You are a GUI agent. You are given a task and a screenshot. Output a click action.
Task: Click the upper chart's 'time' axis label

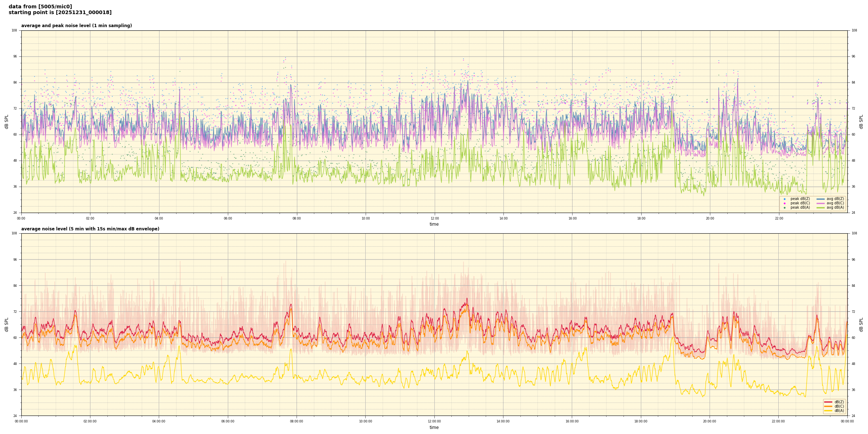click(x=434, y=224)
